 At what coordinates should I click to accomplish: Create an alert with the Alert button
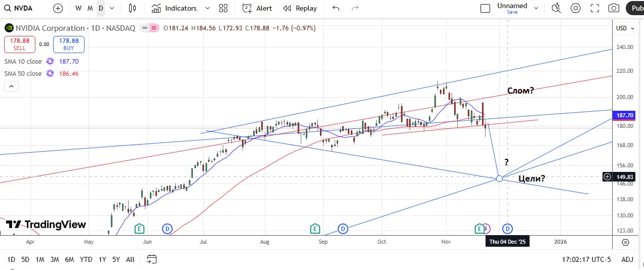257,8
